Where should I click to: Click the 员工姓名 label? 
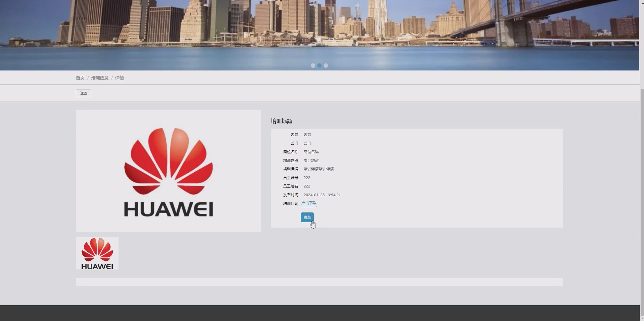tap(291, 186)
